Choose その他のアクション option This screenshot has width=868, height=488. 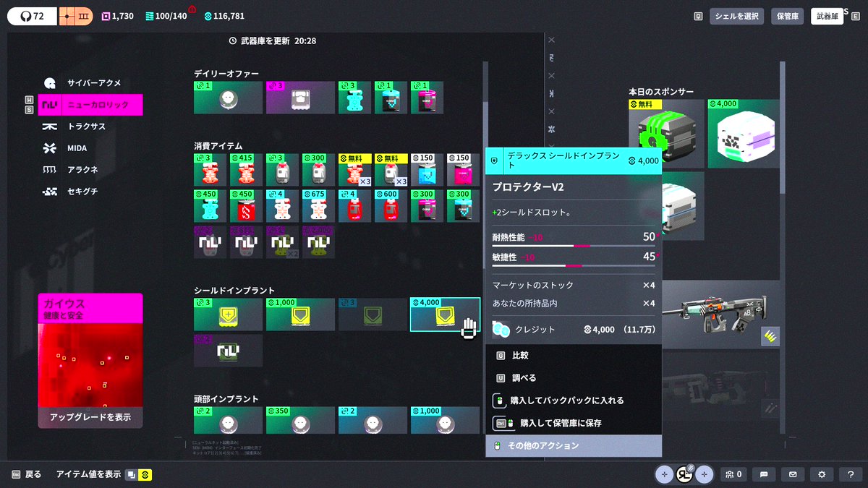point(574,445)
